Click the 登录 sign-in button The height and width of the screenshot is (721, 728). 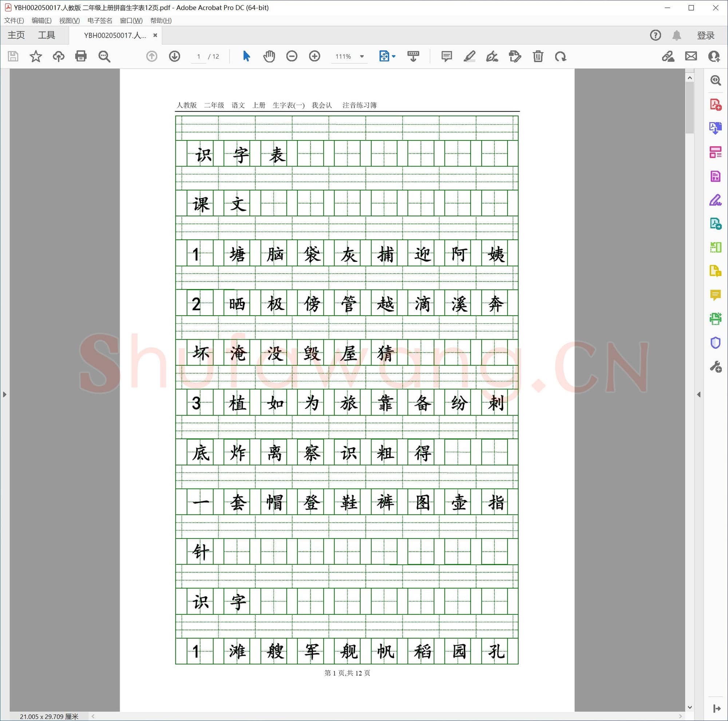tap(705, 35)
